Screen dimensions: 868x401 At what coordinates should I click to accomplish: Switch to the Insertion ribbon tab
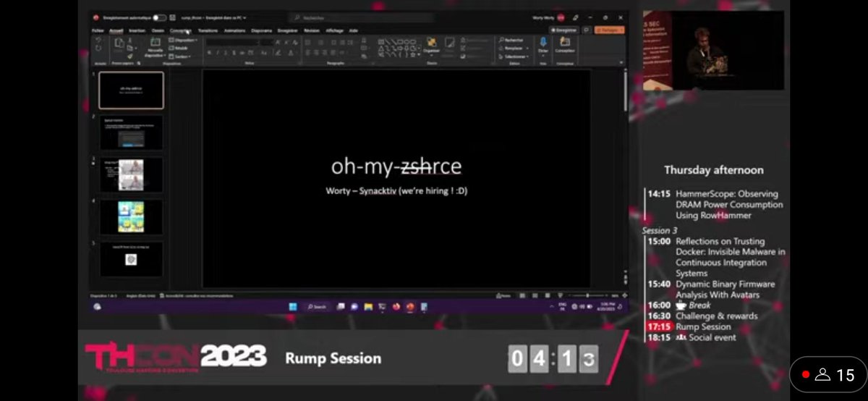click(x=137, y=30)
